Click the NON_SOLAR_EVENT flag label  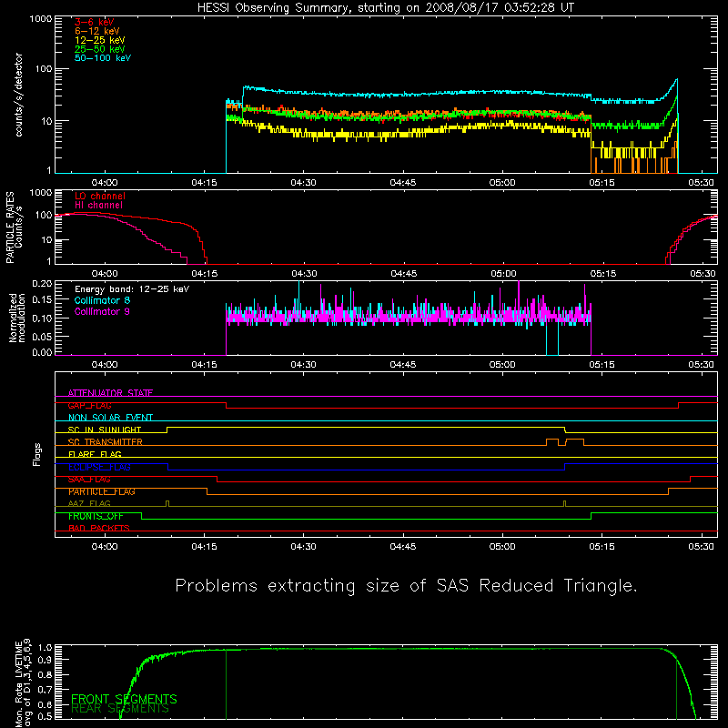tap(110, 418)
